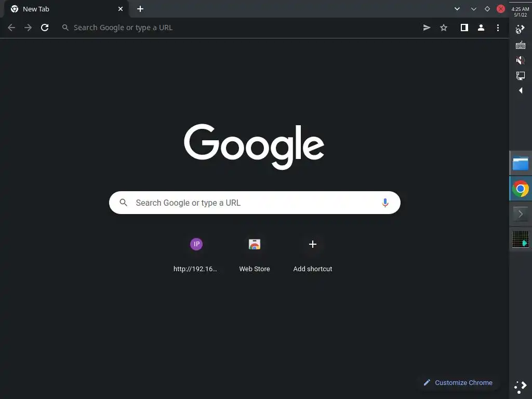Click the Chrome icon in panel
Image resolution: width=532 pixels, height=399 pixels.
[x=521, y=189]
